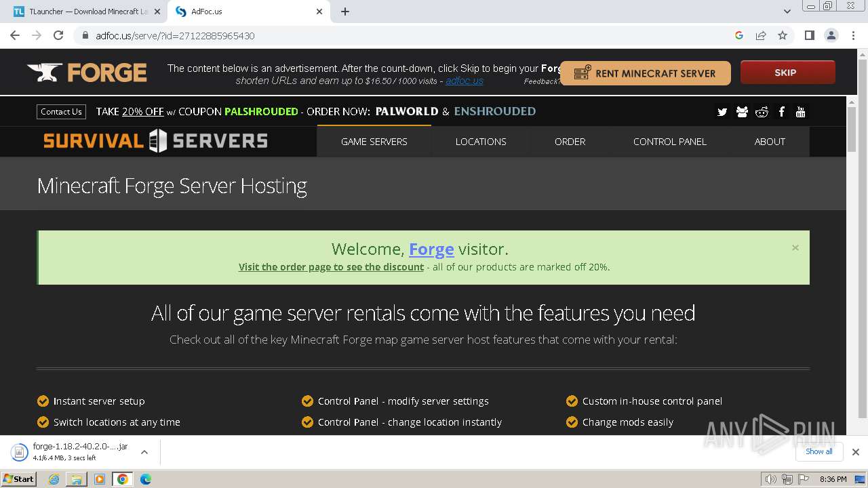868x488 pixels.
Task: Click the Survival Servers logo
Action: 155,141
